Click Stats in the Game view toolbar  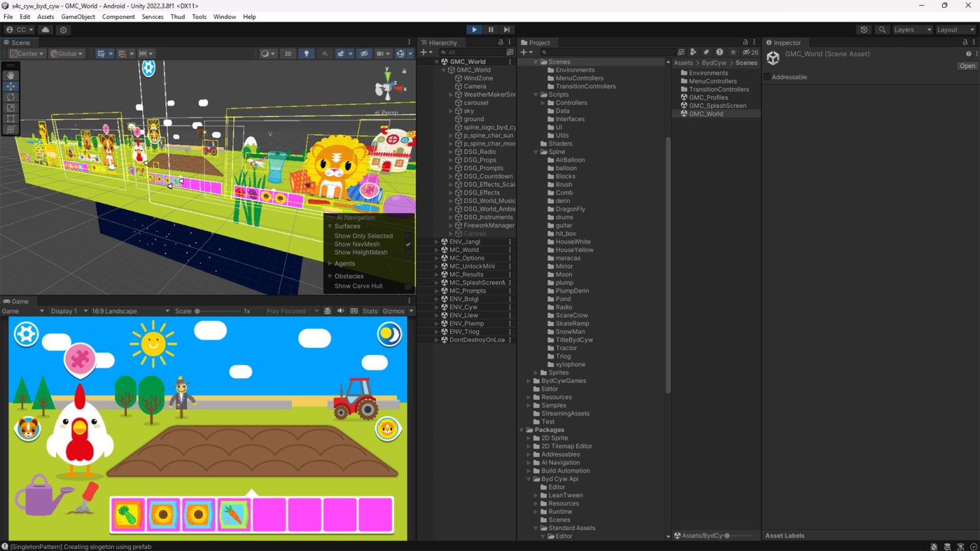click(x=370, y=311)
